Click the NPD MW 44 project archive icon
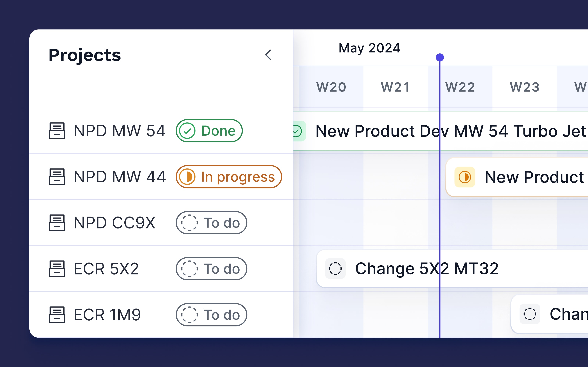This screenshot has height=367, width=588. tap(57, 177)
